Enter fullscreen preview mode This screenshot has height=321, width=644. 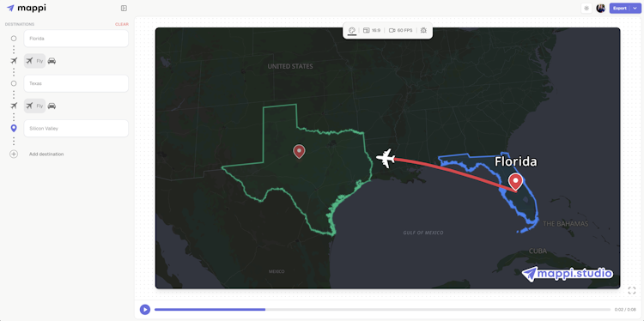tap(632, 291)
